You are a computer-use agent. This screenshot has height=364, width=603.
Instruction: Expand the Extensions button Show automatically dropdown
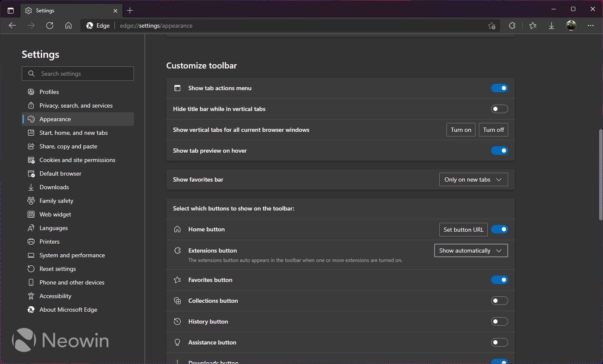pyautogui.click(x=471, y=250)
